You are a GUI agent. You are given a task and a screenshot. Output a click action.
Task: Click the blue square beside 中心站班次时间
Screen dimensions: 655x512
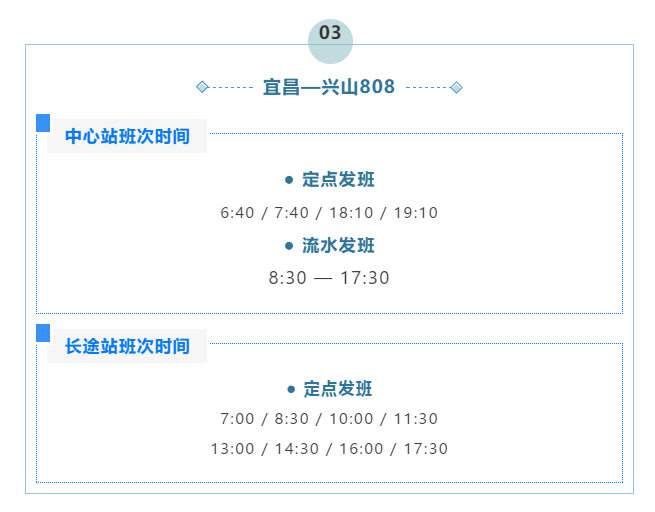coord(43,122)
